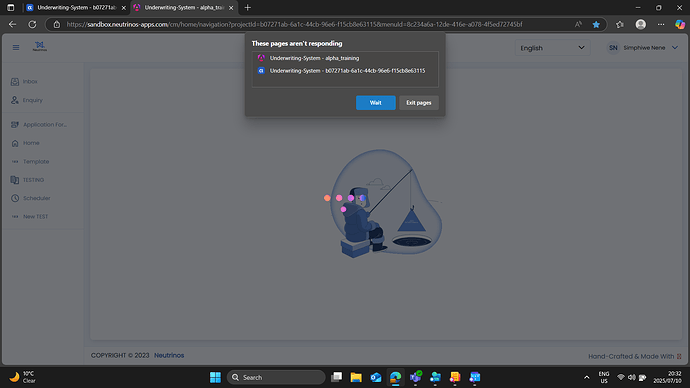Click the TESTING icon in the sidebar
This screenshot has width=690, height=388.
point(15,180)
